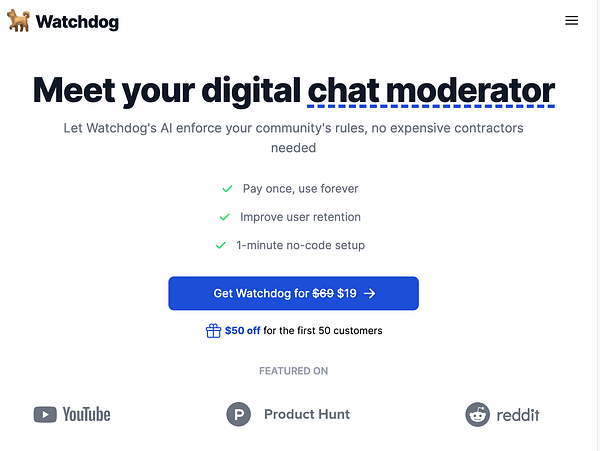
Task: Click the subtitle about community's rules
Action: (x=293, y=138)
